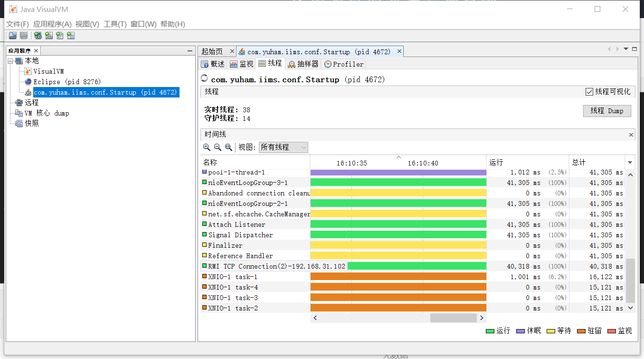This screenshot has height=359, width=644.
Task: Click the scroll documents right arrow
Action: 617,49
